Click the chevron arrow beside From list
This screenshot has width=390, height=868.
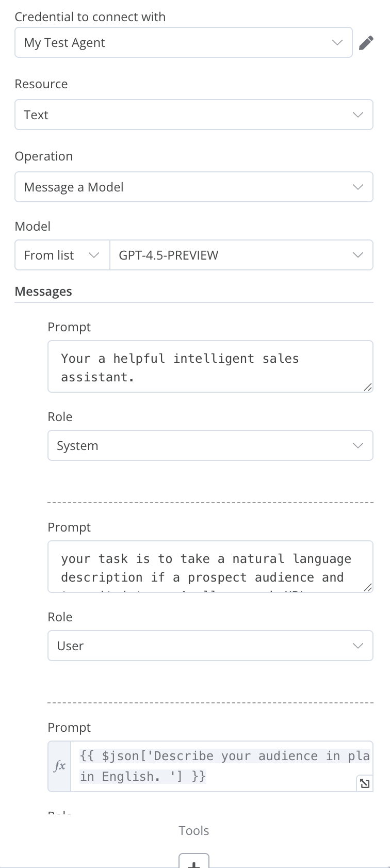(94, 255)
